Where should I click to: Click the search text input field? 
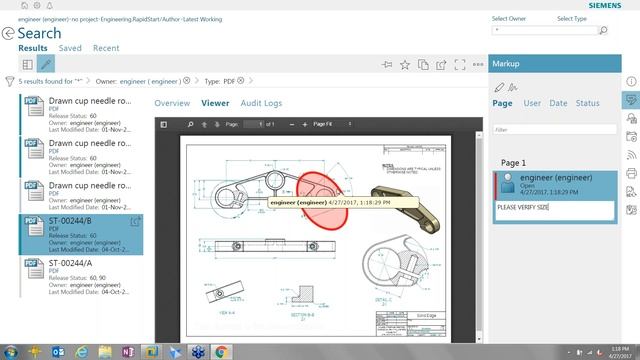(545, 30)
